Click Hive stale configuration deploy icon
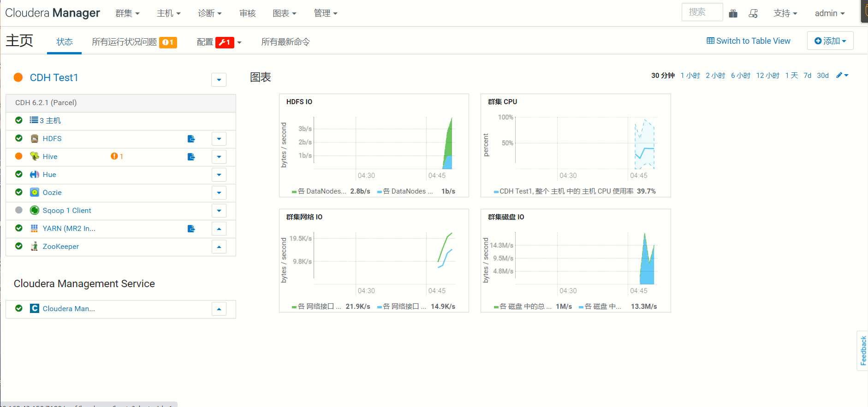 coord(191,157)
